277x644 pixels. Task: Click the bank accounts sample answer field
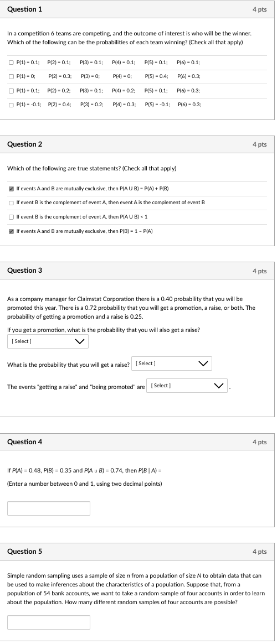coord(49,622)
